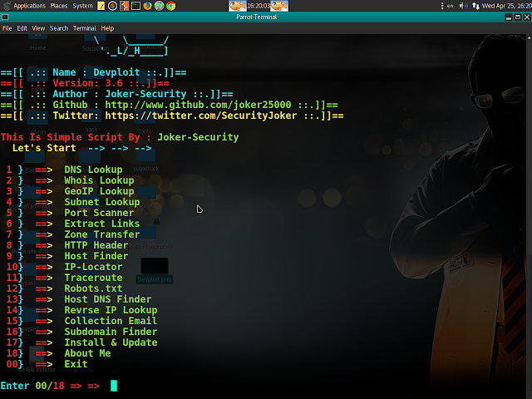This screenshot has height=399, width=532.
Task: Open the network connections arrows icon
Action: tap(475, 6)
